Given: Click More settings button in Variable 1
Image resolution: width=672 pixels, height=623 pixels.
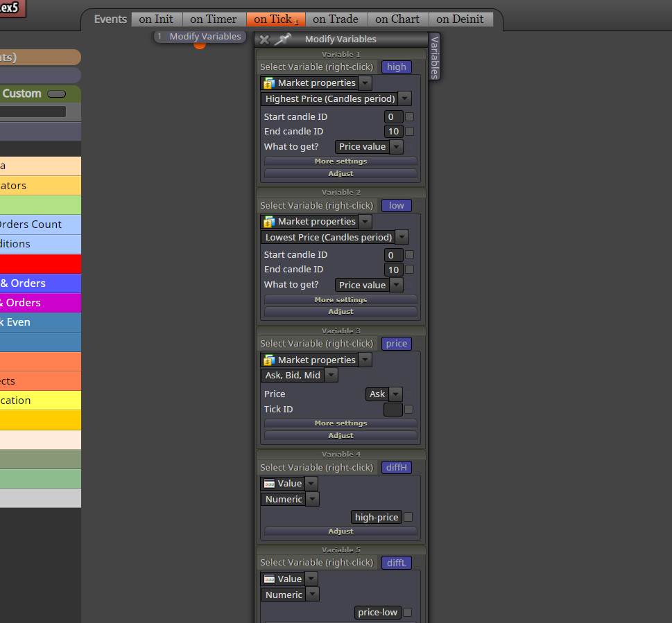Looking at the screenshot, I should point(341,161).
